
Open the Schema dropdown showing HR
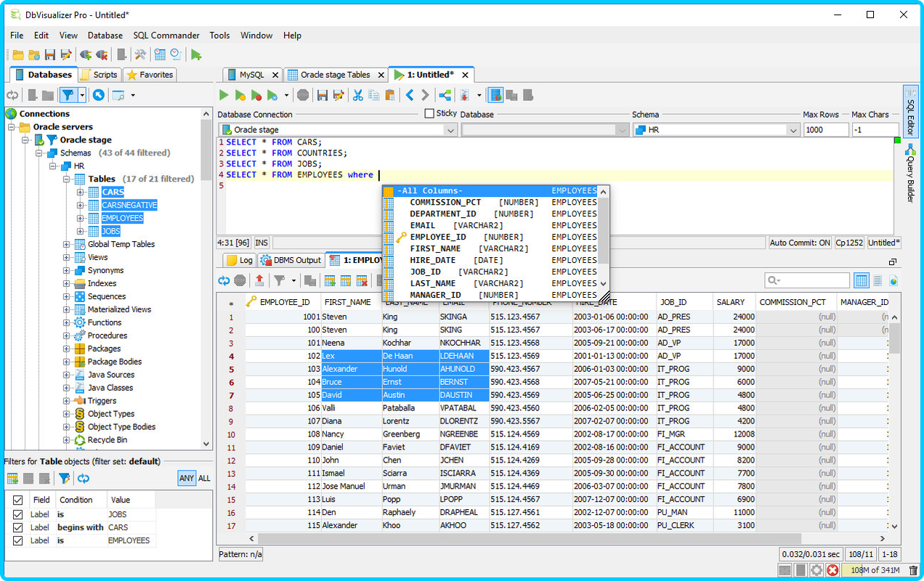click(x=716, y=130)
